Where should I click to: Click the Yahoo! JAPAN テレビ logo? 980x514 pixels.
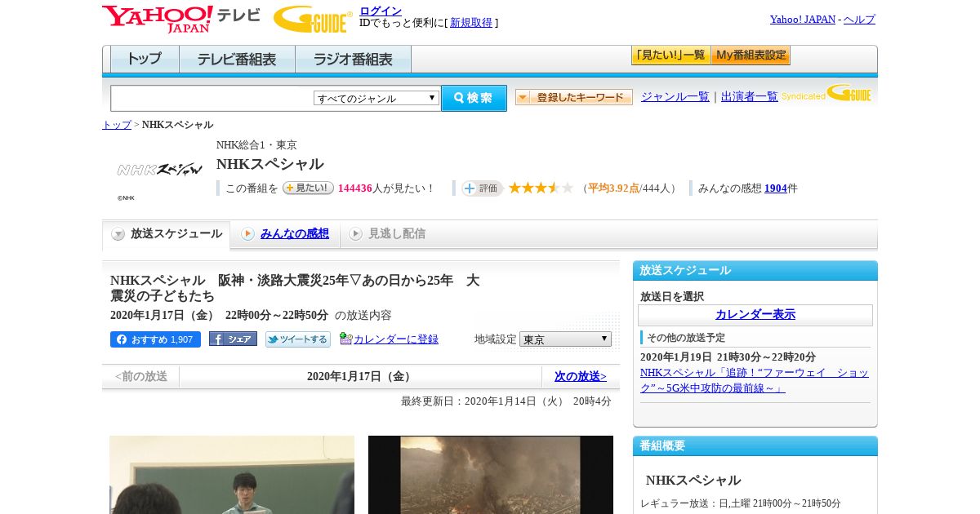180,18
